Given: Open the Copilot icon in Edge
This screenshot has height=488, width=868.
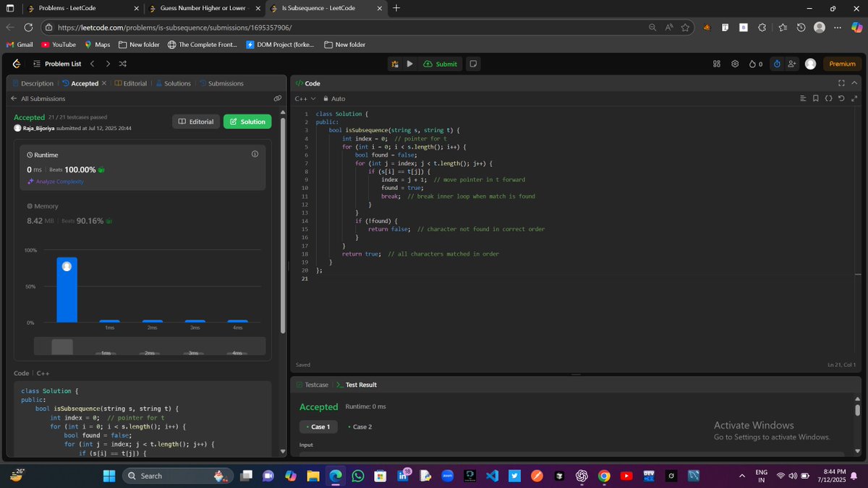Looking at the screenshot, I should coord(857,27).
